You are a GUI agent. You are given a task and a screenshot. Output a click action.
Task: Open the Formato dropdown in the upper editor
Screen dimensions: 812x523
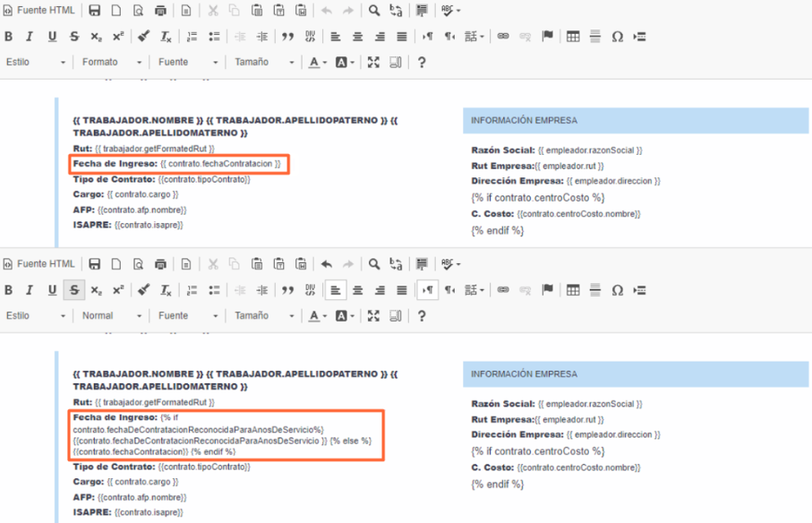coord(111,62)
